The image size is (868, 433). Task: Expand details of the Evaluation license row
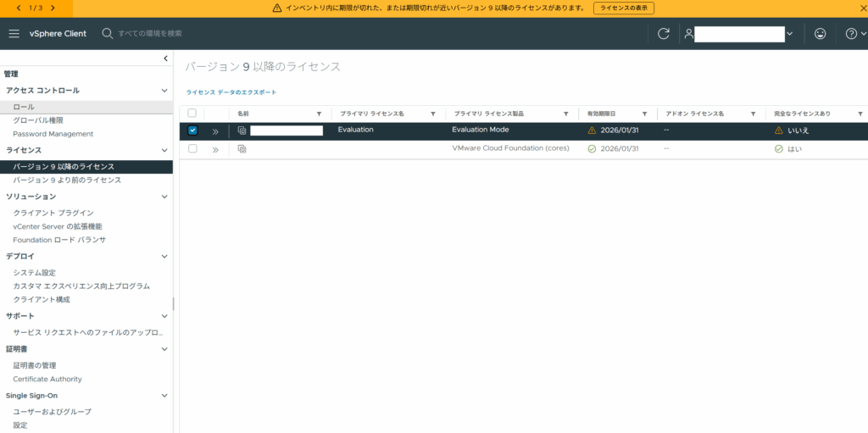click(215, 131)
